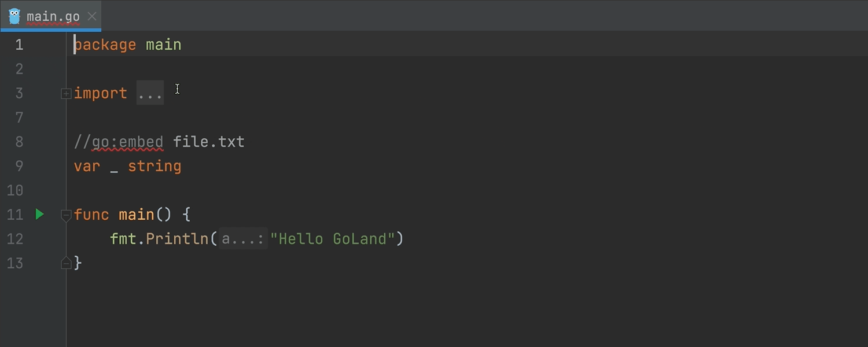Click the string type in the var declaration
Viewport: 868px width, 347px height.
coord(155,166)
